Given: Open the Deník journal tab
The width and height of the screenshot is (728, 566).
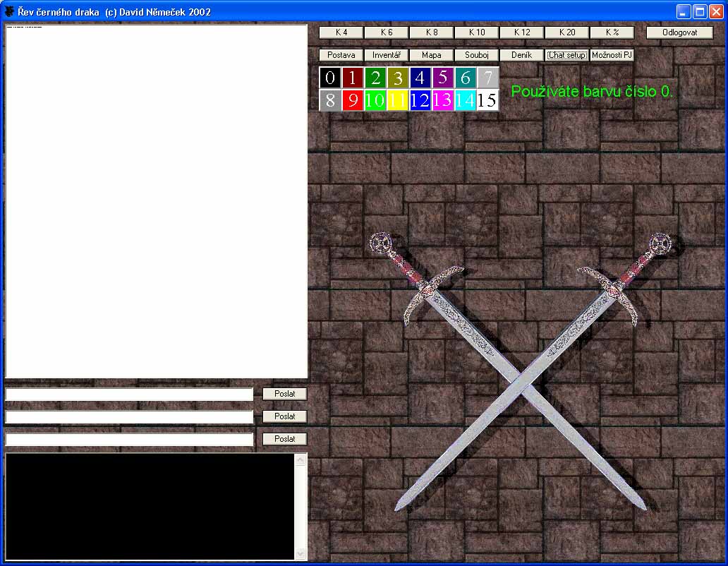Looking at the screenshot, I should click(x=521, y=55).
